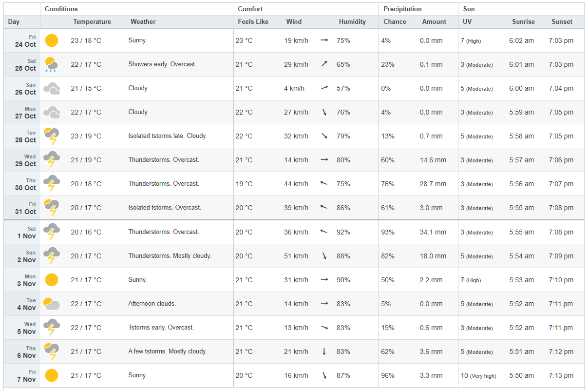Click the partly cloudy icon for Tue 4 Nov
Viewport: 588px width, 390px height.
[52, 304]
